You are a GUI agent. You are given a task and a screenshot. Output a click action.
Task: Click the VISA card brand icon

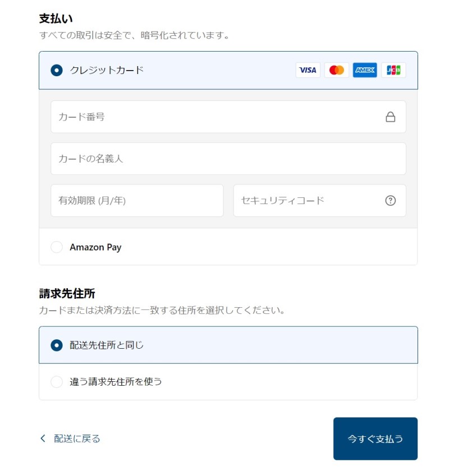click(x=308, y=70)
